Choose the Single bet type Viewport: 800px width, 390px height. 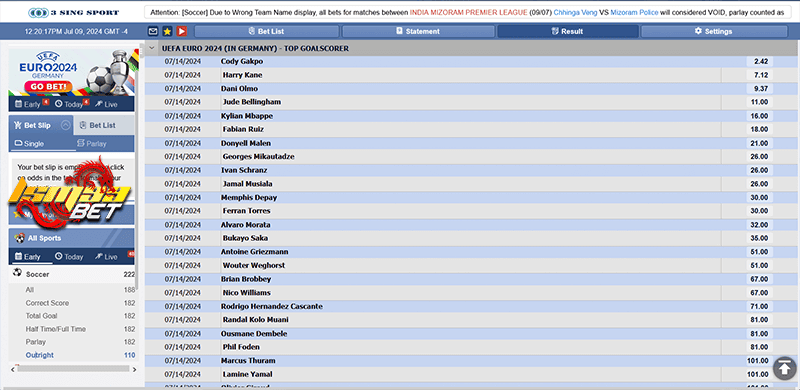30,144
